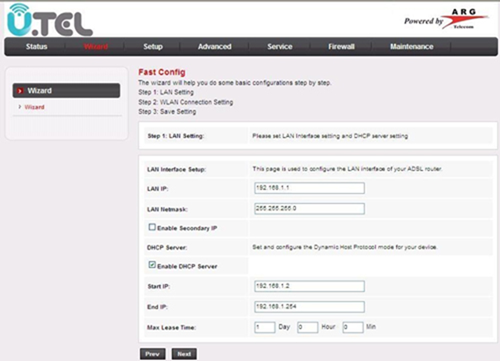Click the Prev button
This screenshot has width=500, height=361.
pos(153,354)
